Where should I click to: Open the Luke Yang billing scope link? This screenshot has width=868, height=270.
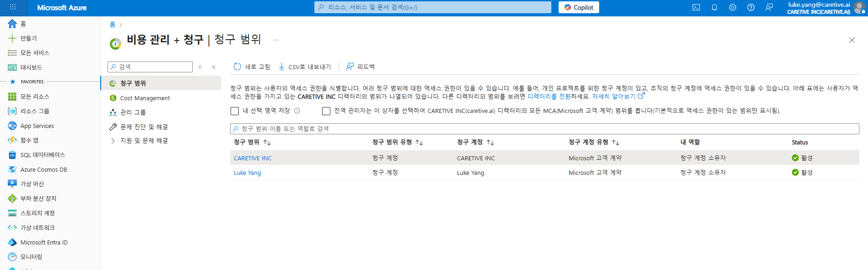[x=247, y=173]
